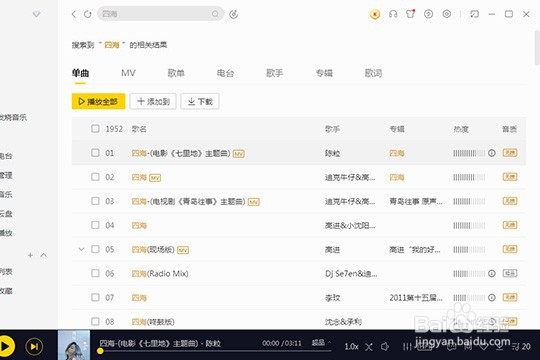Expand versions chevron beside song 05
This screenshot has width=540, height=360.
click(81, 249)
